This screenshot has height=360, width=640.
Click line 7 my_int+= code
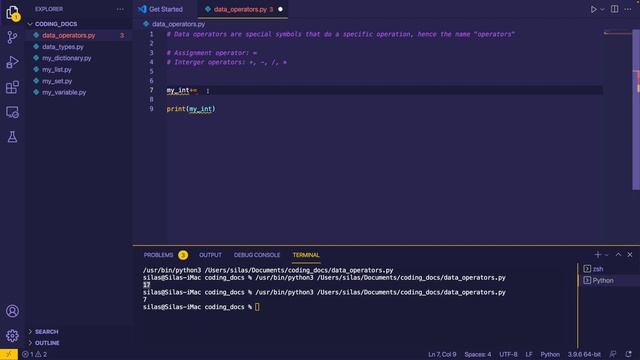(x=182, y=91)
